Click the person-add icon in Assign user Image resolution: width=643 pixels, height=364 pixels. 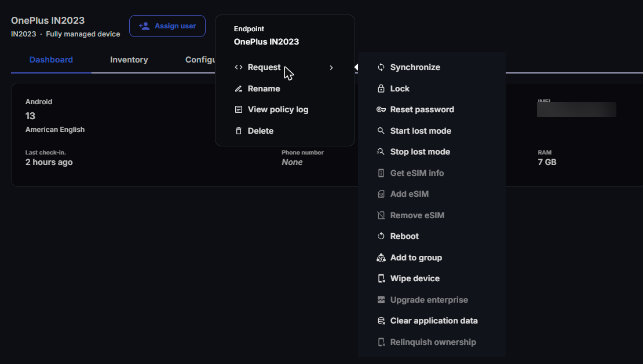point(144,26)
